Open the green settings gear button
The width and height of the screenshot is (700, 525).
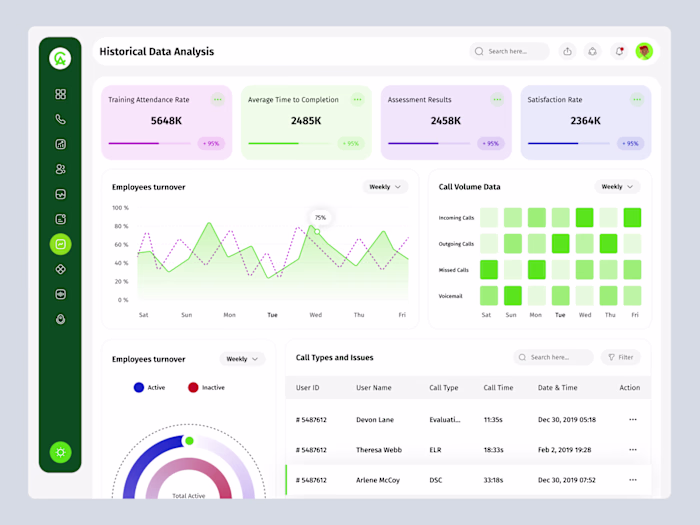60,452
